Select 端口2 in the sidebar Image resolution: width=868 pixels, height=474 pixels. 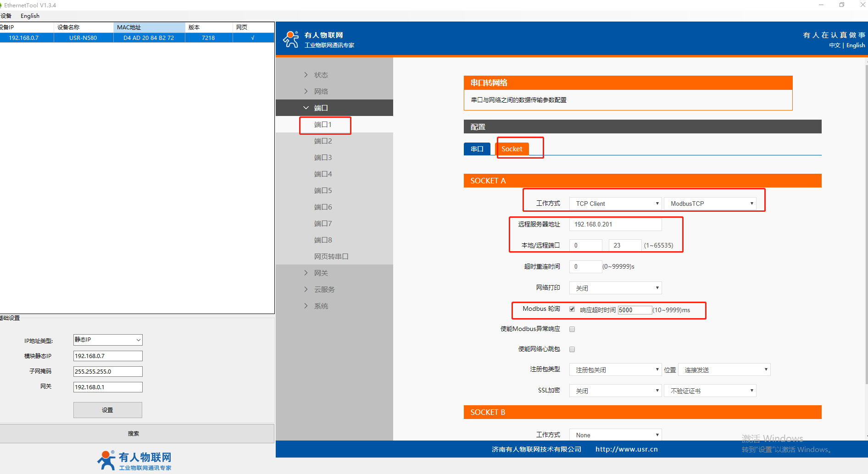tap(323, 141)
